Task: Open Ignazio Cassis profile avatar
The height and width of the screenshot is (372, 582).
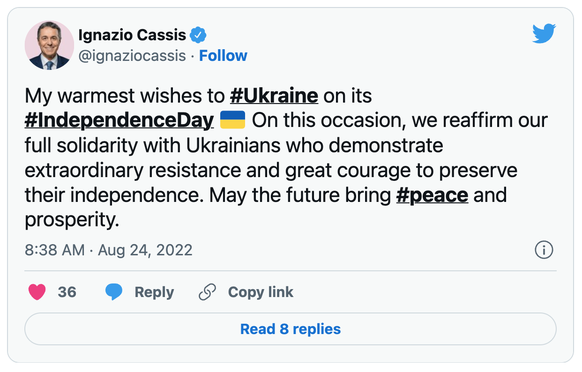Action: [x=49, y=45]
